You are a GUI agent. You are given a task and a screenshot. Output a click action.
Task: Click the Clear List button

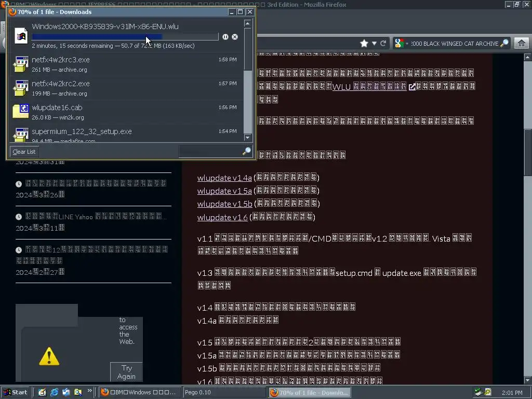(x=24, y=152)
